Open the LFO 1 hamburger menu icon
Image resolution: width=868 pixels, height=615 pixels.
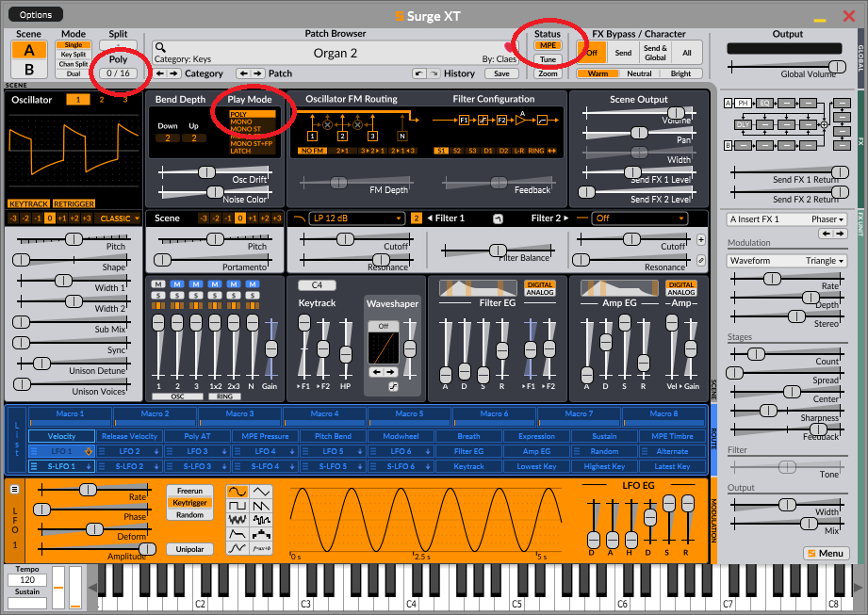pos(15,489)
